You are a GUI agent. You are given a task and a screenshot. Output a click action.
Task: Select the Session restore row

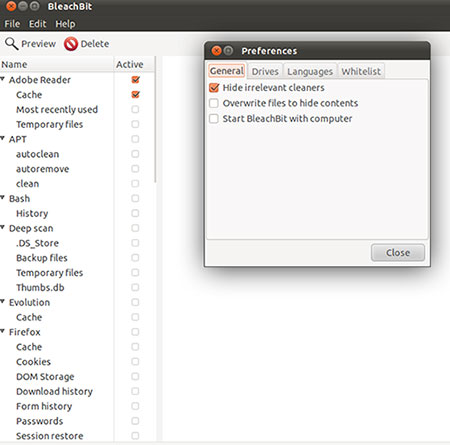coord(77,436)
